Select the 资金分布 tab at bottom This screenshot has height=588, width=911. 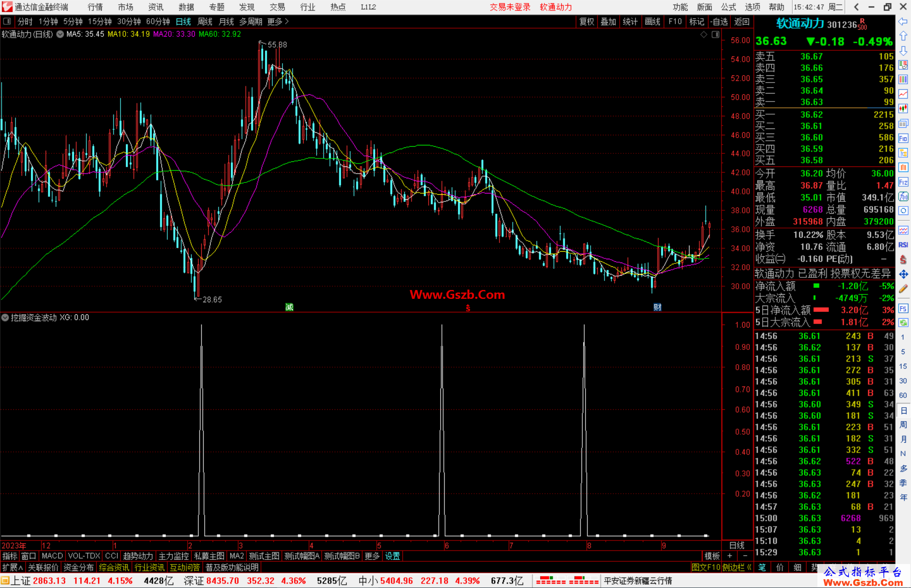pyautogui.click(x=78, y=567)
